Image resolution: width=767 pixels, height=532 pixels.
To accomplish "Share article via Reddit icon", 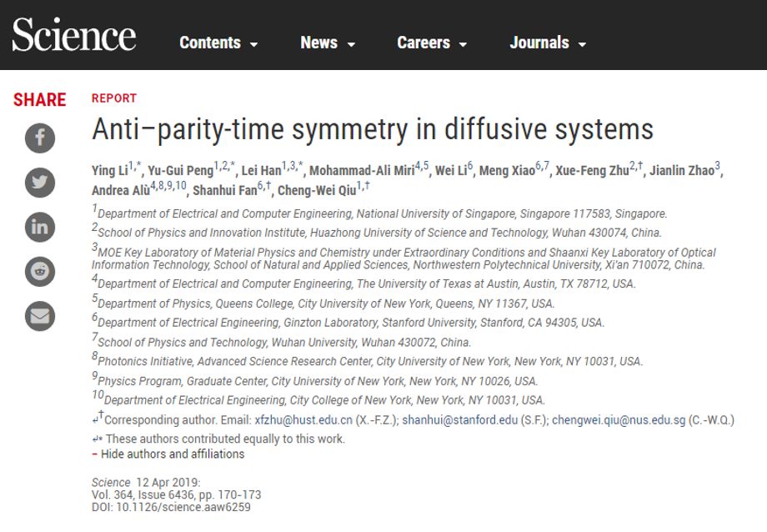I will pyautogui.click(x=40, y=271).
